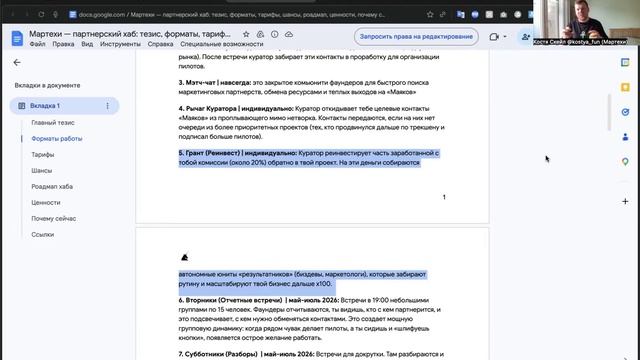This screenshot has width=640, height=360.
Task: Open the Calendar side panel icon
Action: 625,62
